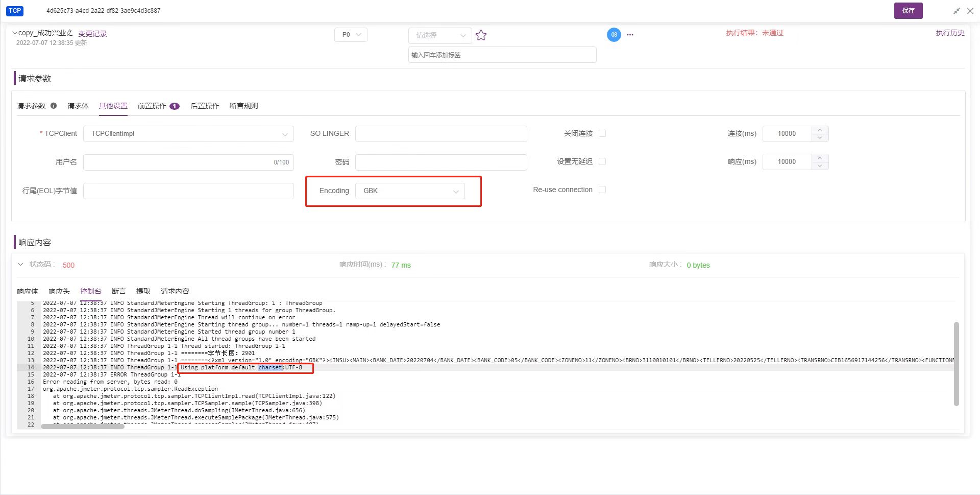
Task: Focus the 行尾(EOL)字节值 input field
Action: 188,191
